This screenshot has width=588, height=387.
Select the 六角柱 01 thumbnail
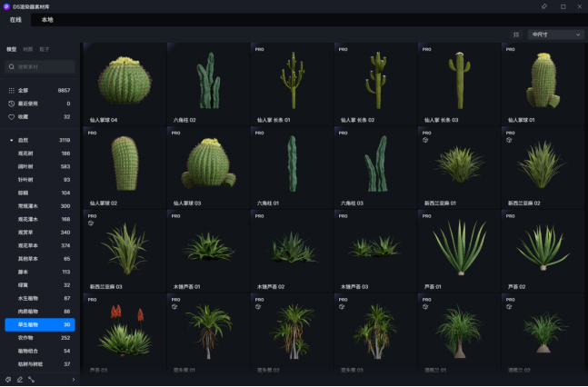coord(292,168)
